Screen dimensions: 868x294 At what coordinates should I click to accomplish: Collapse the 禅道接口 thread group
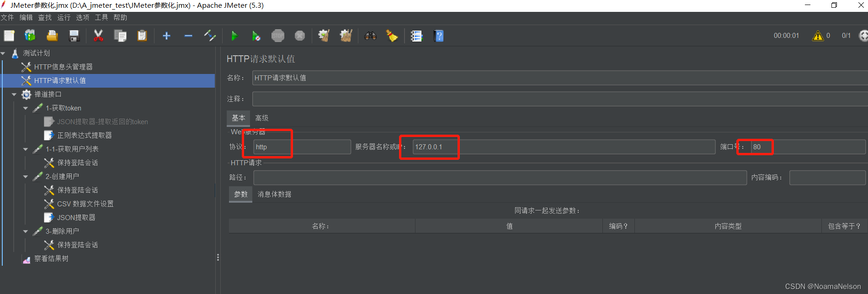14,94
